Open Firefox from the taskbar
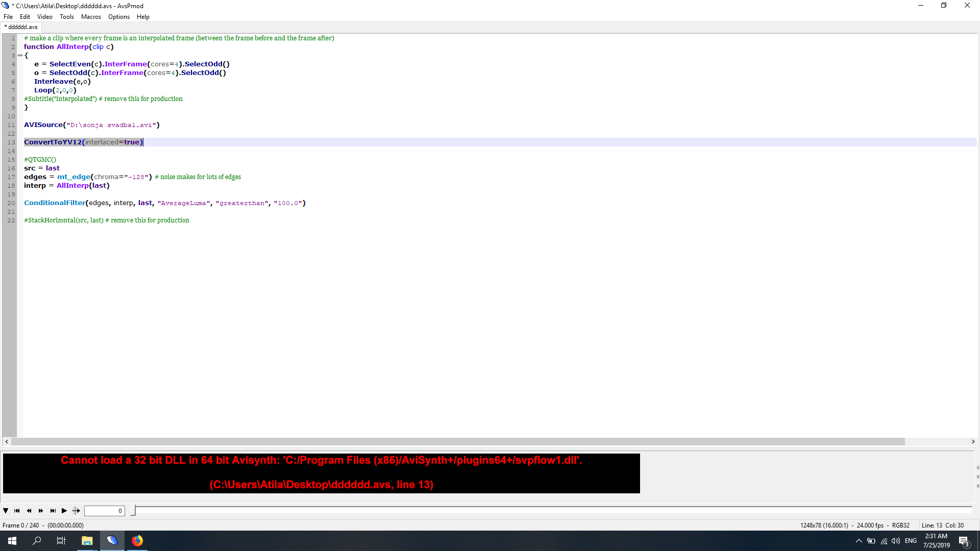This screenshot has height=551, width=980. (x=137, y=541)
